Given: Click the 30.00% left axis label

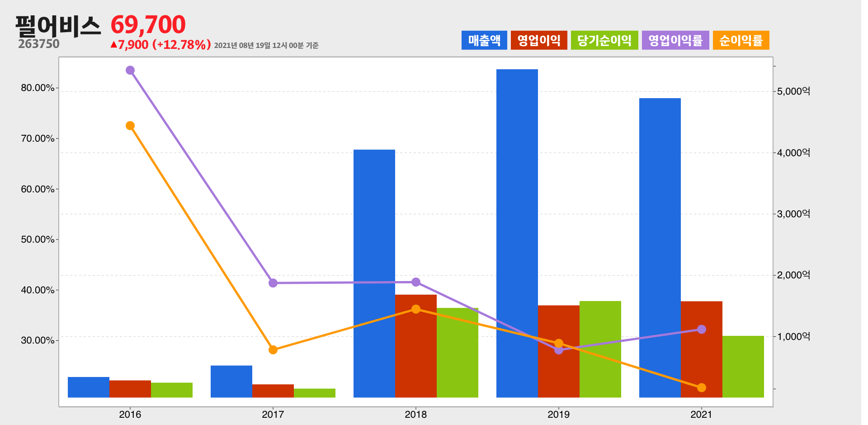Looking at the screenshot, I should point(38,340).
